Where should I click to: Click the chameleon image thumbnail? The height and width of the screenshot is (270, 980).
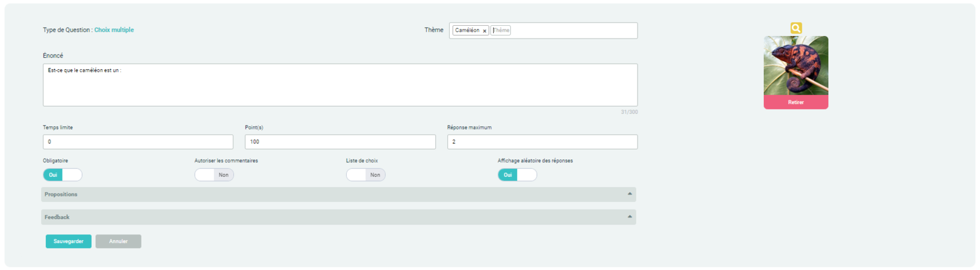coord(796,66)
